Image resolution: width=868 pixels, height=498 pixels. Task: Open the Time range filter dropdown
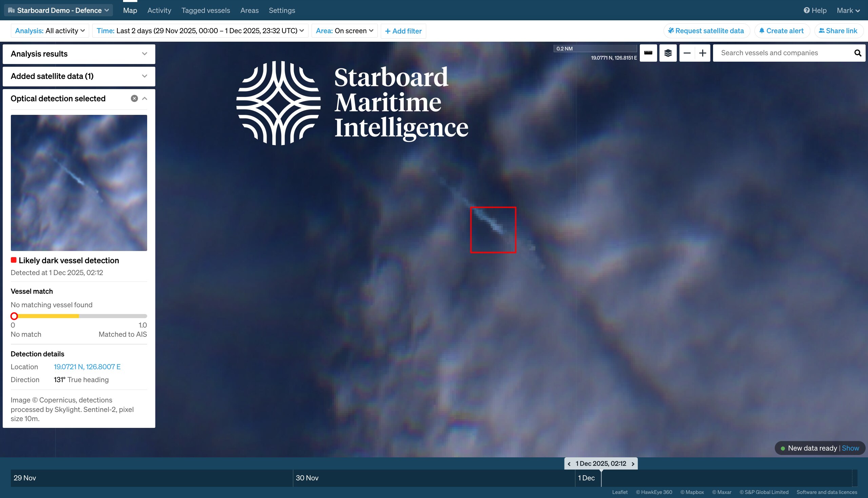coord(200,30)
